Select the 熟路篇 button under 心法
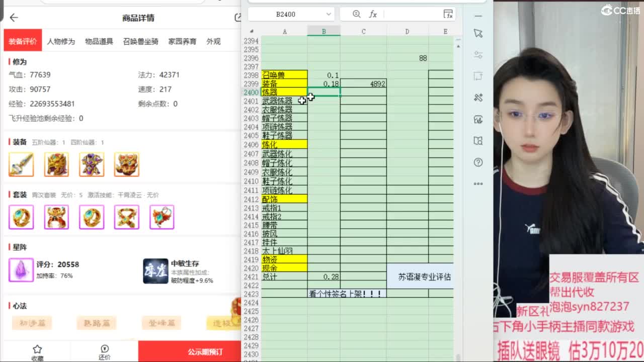 [97, 323]
